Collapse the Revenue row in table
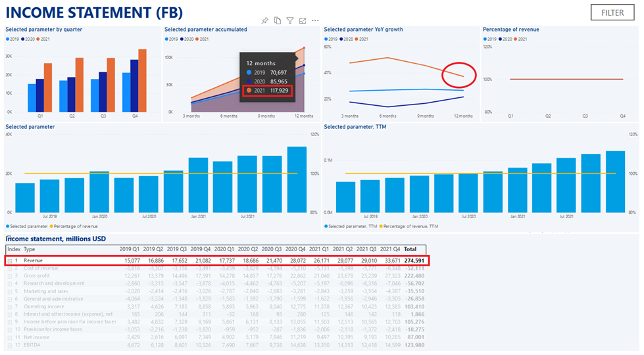The image size is (644, 355). (x=10, y=261)
